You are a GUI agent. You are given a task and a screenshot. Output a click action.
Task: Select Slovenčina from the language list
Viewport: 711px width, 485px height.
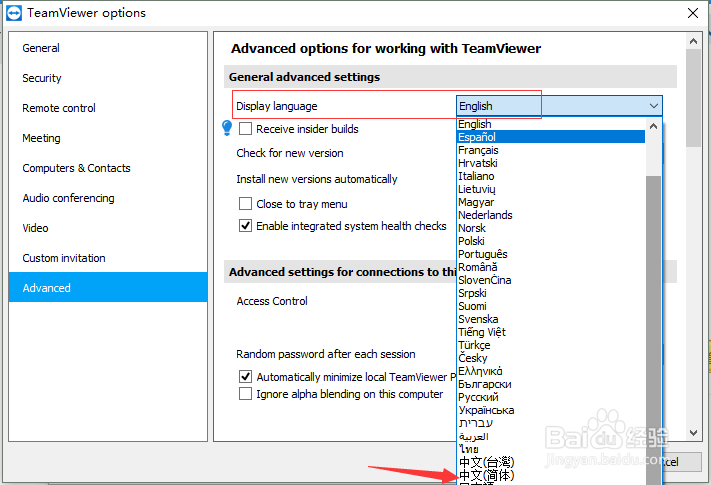tap(550, 280)
